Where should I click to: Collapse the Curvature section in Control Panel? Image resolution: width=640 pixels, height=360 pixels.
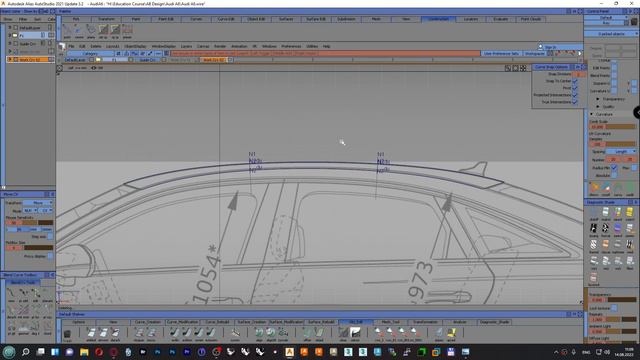click(591, 114)
